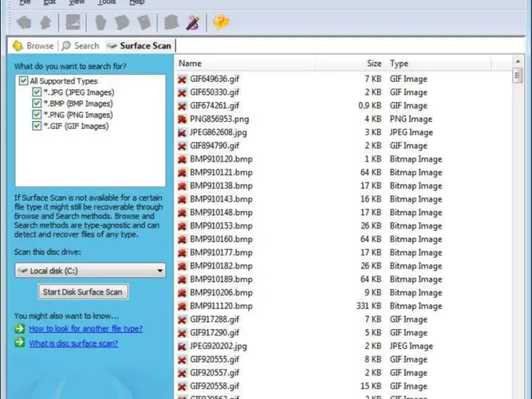Click the 15 KB size cell
The height and width of the screenshot is (399, 532).
click(x=371, y=386)
